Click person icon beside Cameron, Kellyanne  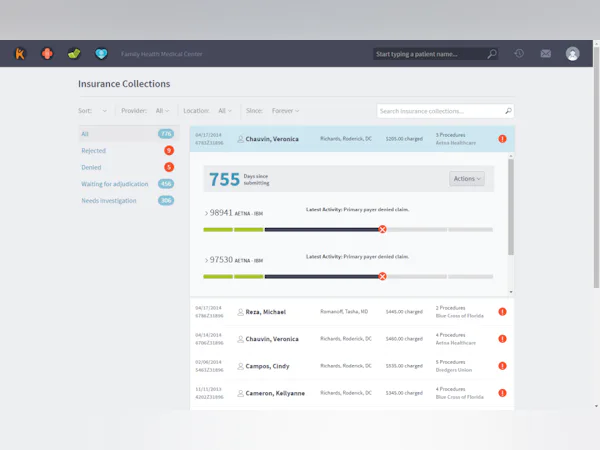[240, 393]
